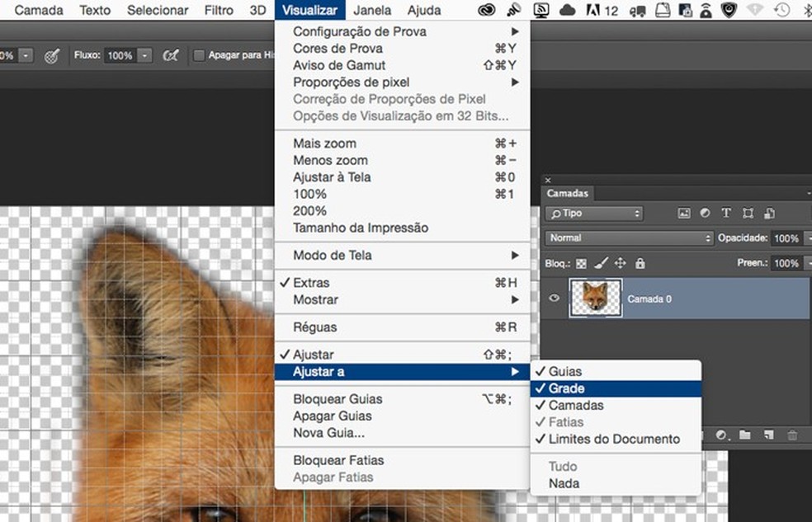
Task: Open the Texto menu
Action: tap(95, 10)
